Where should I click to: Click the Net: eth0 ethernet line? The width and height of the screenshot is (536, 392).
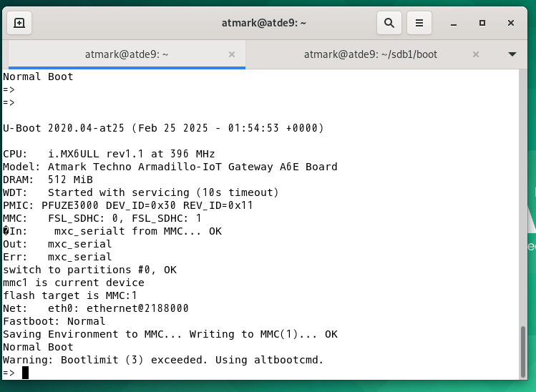(x=96, y=308)
